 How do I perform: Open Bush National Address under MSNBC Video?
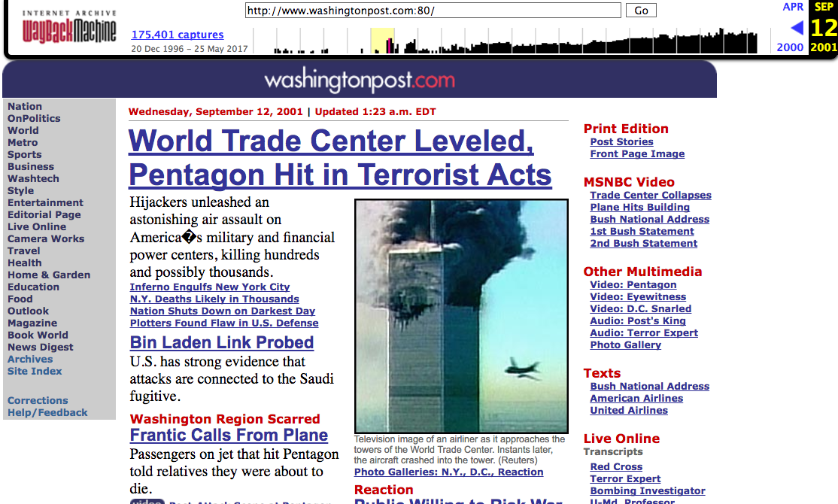[x=649, y=219]
